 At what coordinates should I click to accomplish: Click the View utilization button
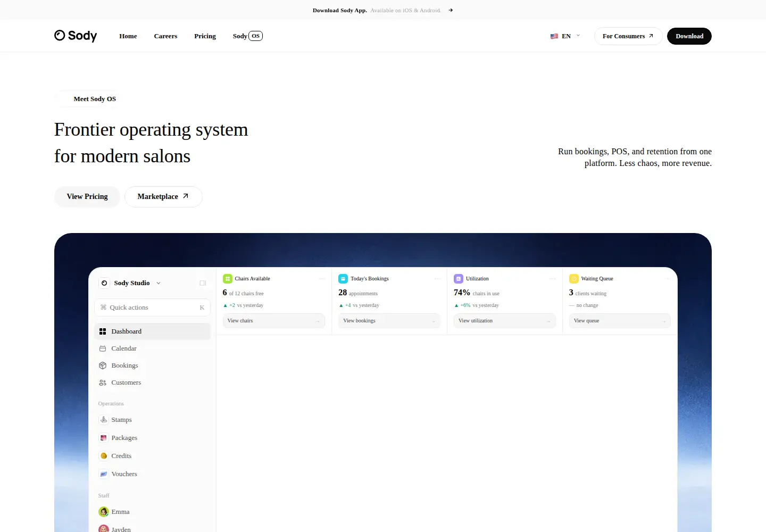(505, 321)
